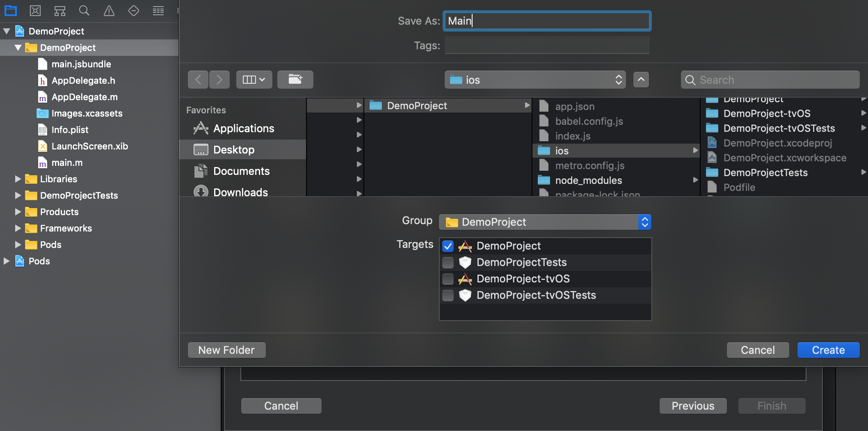Image resolution: width=868 pixels, height=431 pixels.
Task: Open the find navigator magnifier icon
Action: point(84,11)
